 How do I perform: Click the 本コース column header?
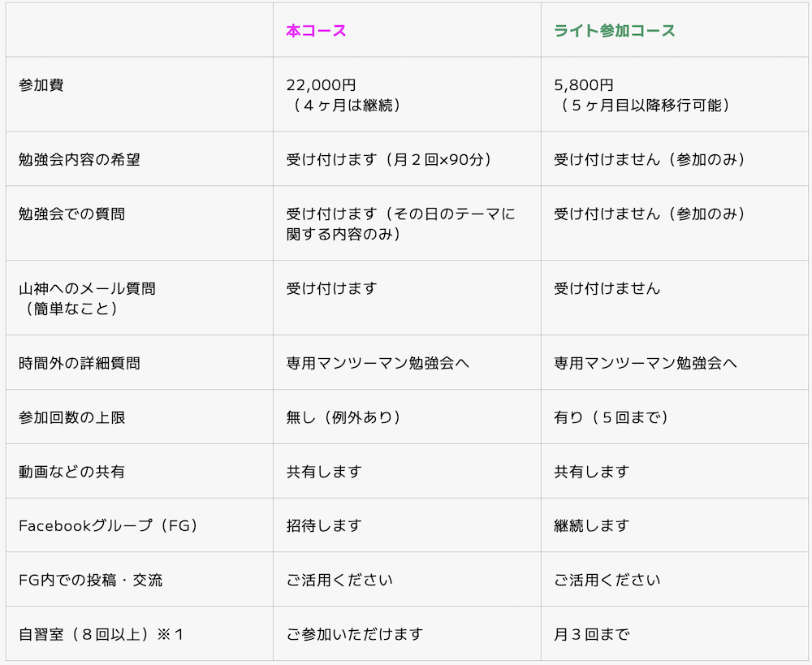[x=316, y=31]
